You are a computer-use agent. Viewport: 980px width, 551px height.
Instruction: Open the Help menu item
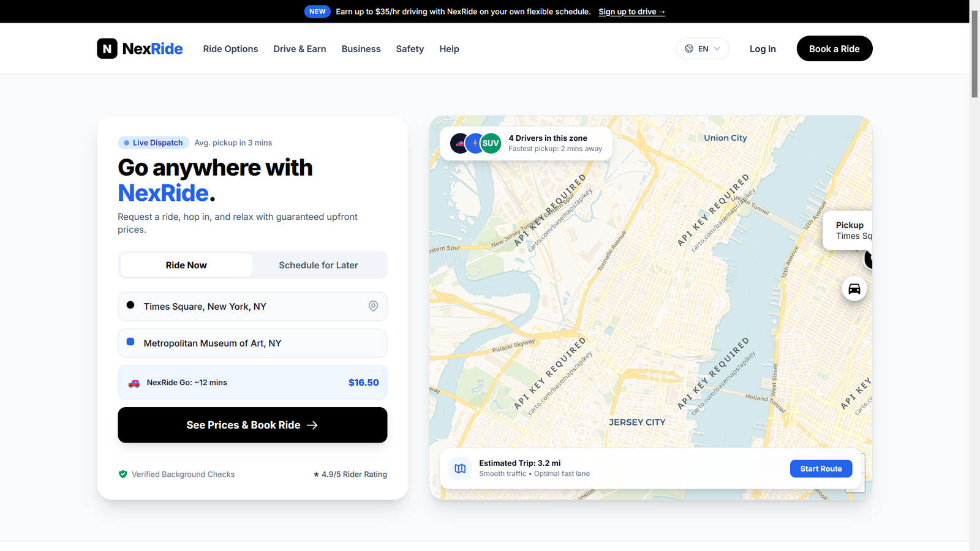449,49
